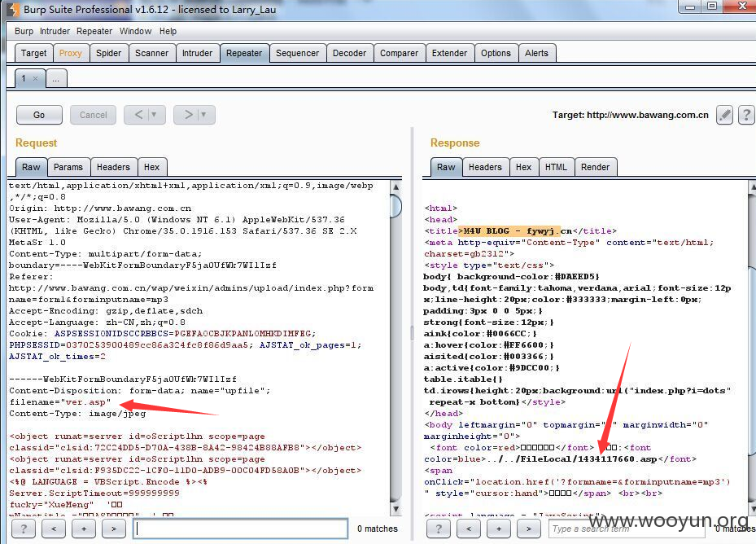The width and height of the screenshot is (756, 544).
Task: Open the response Render tab
Action: [595, 167]
